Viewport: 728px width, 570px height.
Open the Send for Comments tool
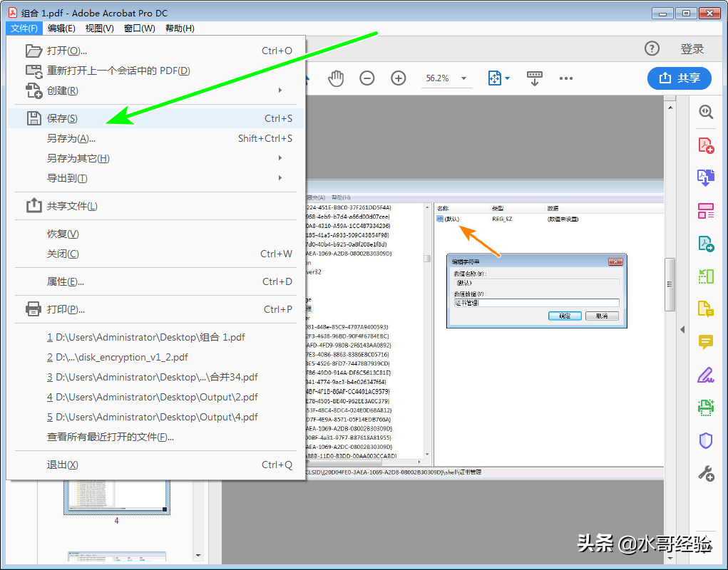(706, 309)
